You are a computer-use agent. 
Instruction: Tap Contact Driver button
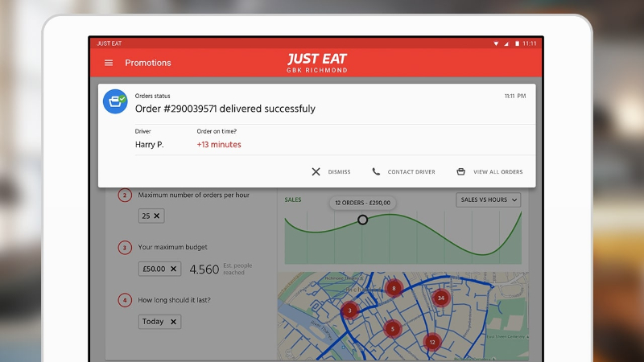click(404, 171)
